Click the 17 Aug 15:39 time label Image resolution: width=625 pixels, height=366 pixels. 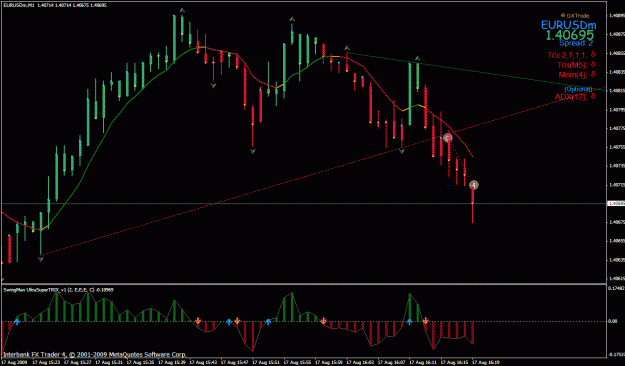click(x=171, y=362)
